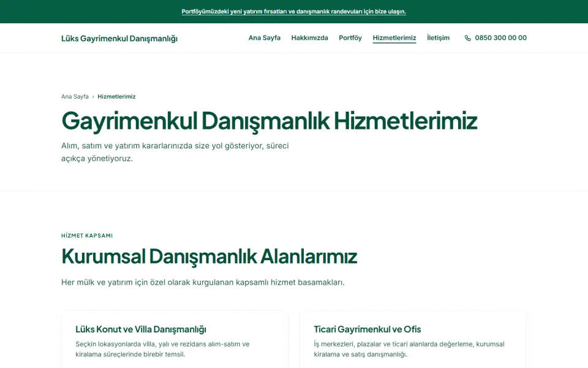The image size is (588, 368).
Task: Open the Ticari Gayrimenkul ve Ofis card
Action: [x=413, y=339]
